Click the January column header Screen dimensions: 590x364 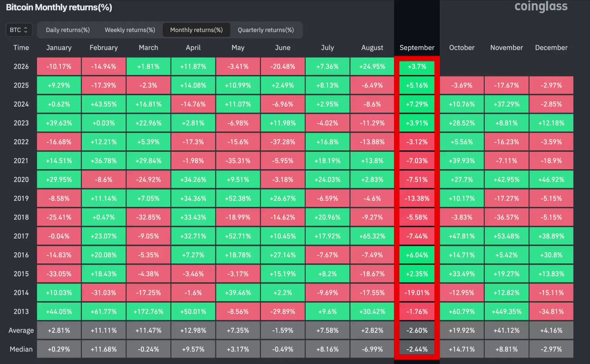click(x=59, y=48)
